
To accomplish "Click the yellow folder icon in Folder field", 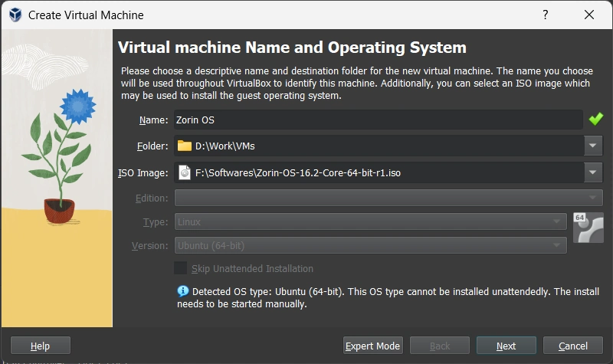I will click(184, 146).
